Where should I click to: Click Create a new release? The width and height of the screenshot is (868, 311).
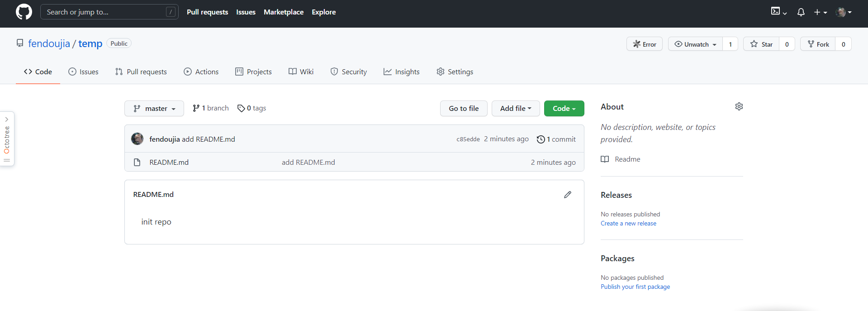(x=628, y=223)
